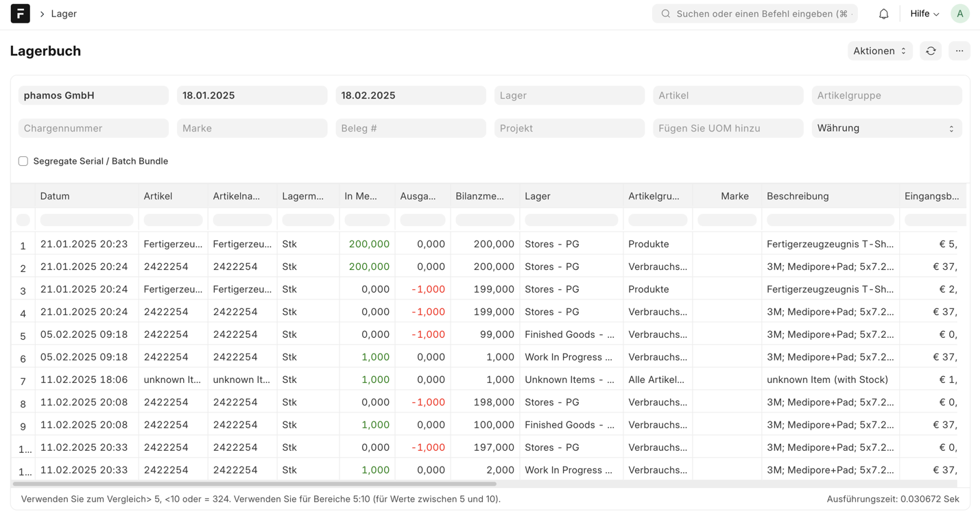980x518 pixels.
Task: Select cell 11.02.2025 18:06
Action: [86, 380]
